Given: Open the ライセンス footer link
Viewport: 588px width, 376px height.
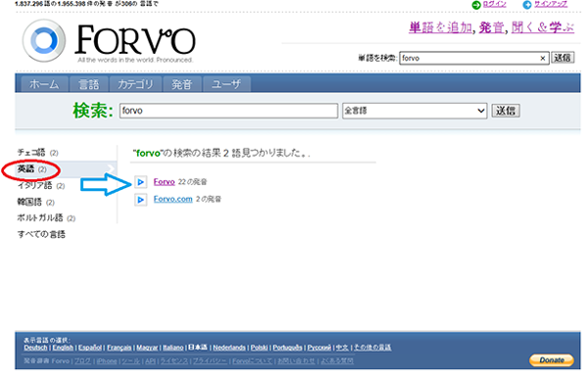Looking at the screenshot, I should pos(174,361).
